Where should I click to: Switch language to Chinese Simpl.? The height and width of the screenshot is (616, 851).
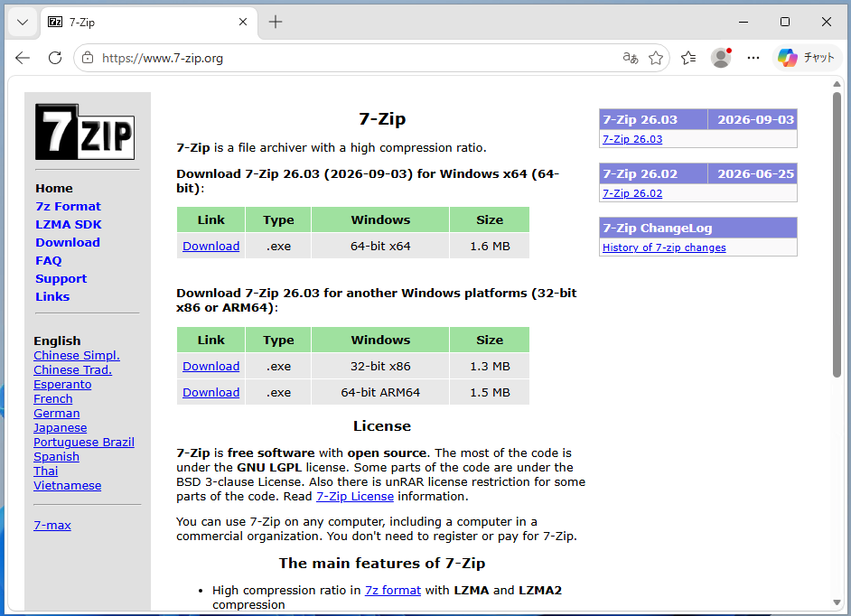click(77, 356)
